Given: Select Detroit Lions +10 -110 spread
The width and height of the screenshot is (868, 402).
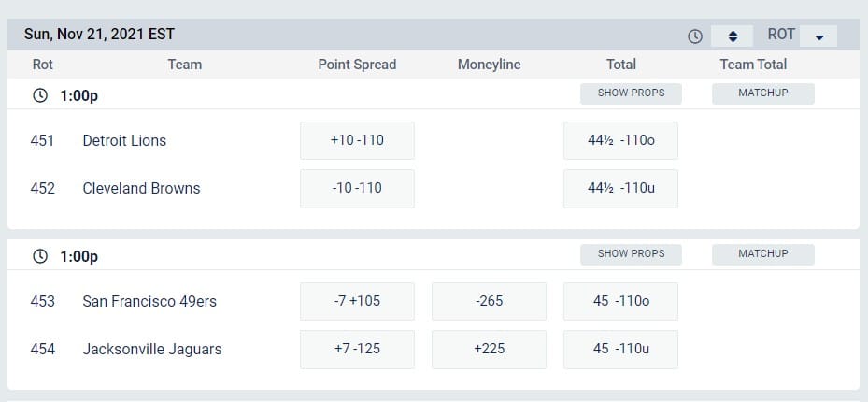Looking at the screenshot, I should pos(357,140).
